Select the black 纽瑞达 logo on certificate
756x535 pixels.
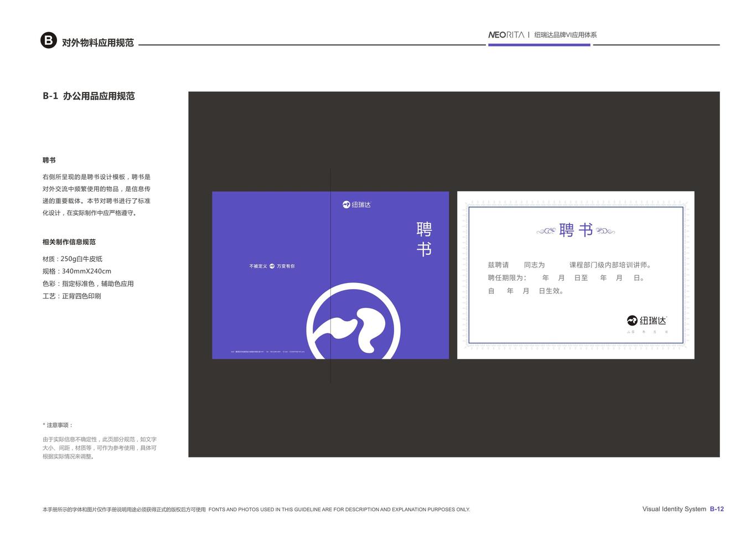coord(646,320)
